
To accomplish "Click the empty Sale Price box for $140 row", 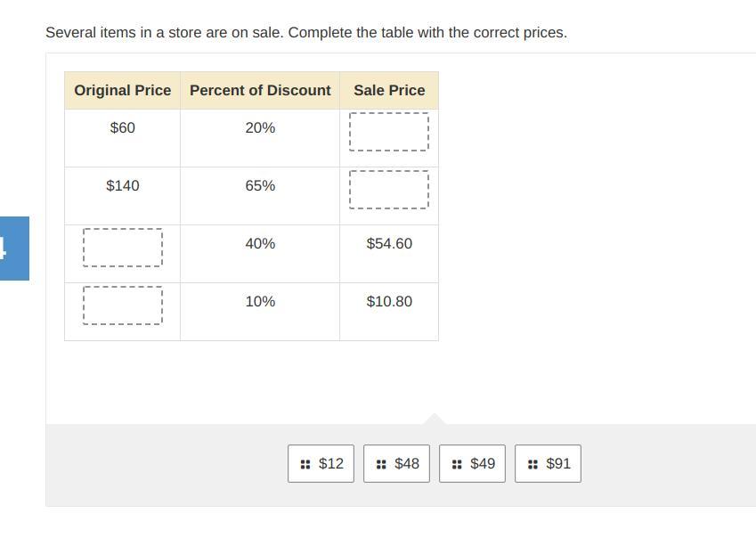I will (389, 190).
